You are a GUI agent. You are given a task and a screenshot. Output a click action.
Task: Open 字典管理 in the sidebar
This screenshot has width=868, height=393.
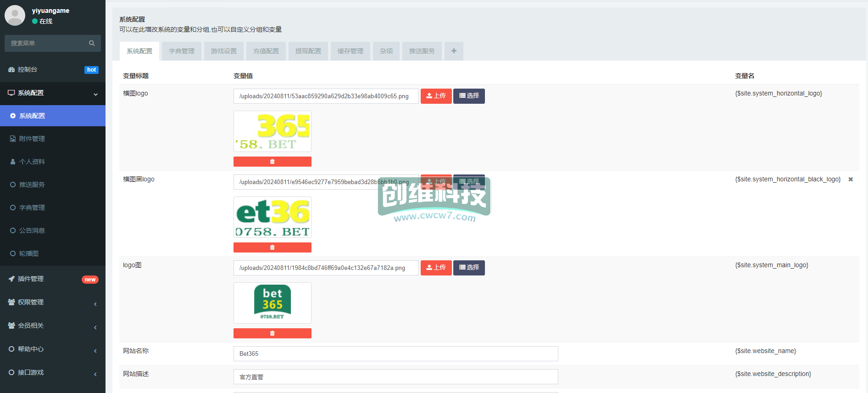[x=53, y=208]
